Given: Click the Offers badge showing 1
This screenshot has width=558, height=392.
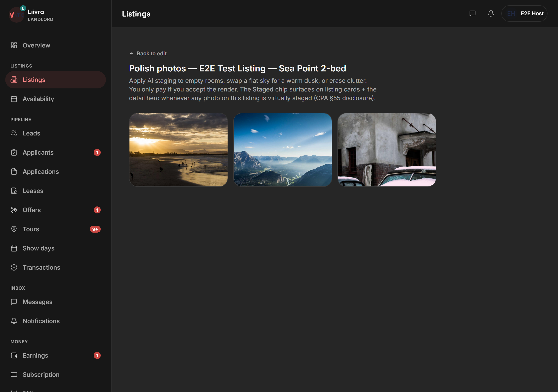Looking at the screenshot, I should pyautogui.click(x=97, y=210).
